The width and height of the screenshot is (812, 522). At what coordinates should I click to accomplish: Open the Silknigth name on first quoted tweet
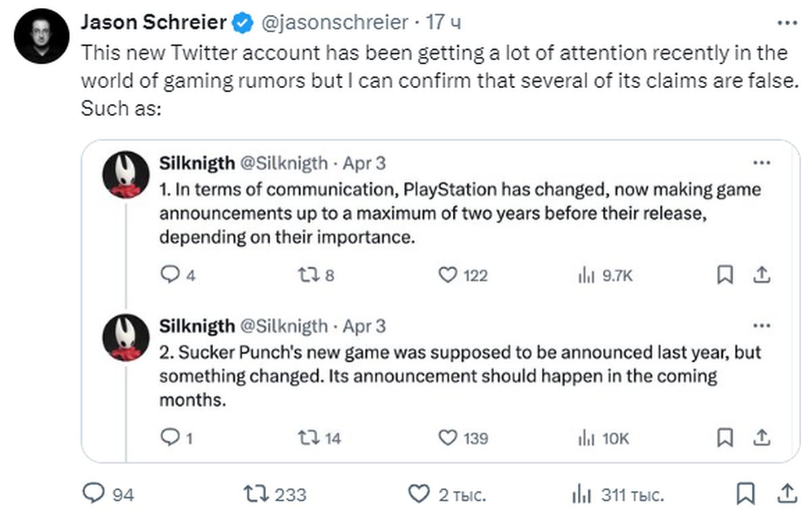(197, 163)
